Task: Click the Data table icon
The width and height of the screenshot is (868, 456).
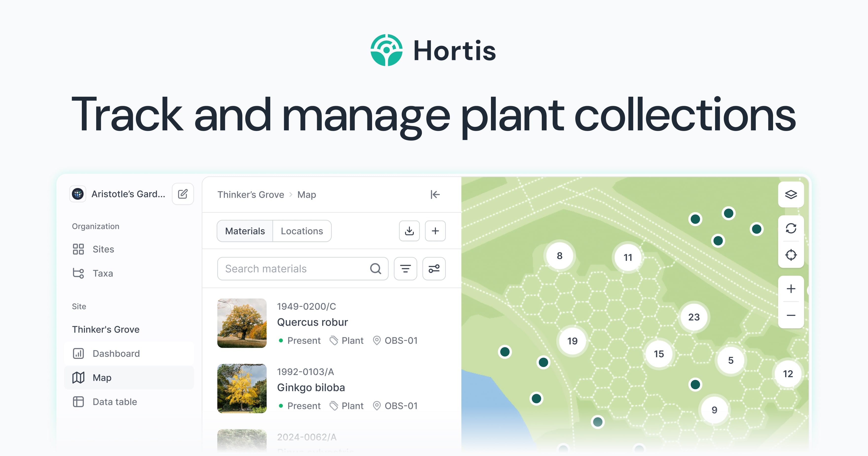Action: (78, 402)
